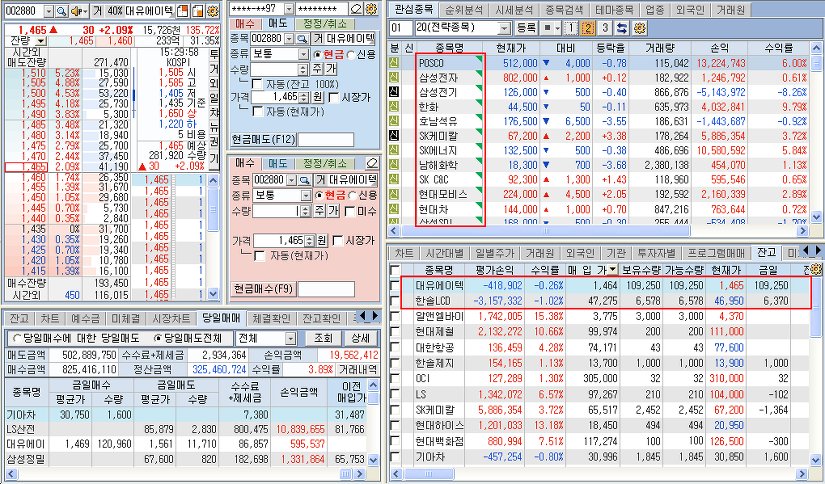Click the green 신 icon beside POSCO
Image resolution: width=825 pixels, height=484 pixels.
point(395,63)
